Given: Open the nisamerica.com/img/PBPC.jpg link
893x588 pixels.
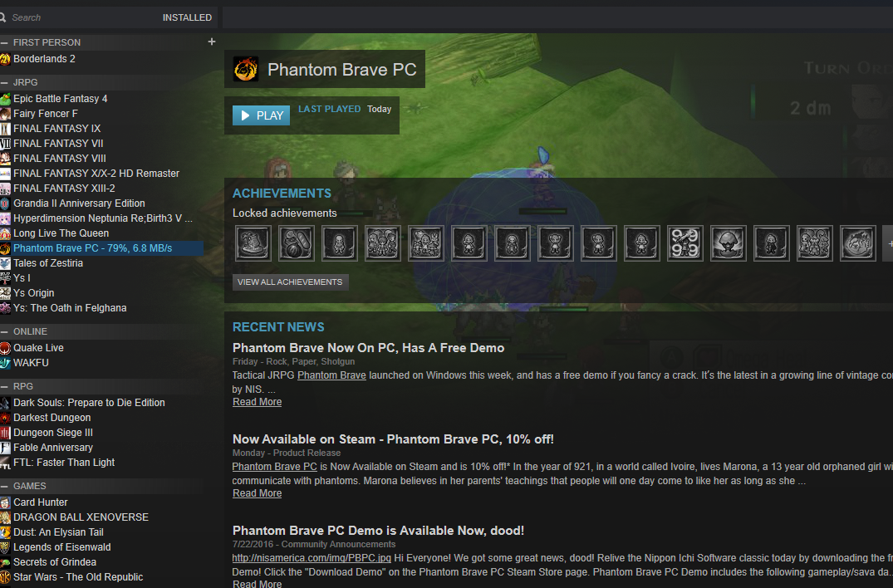Looking at the screenshot, I should tap(312, 558).
